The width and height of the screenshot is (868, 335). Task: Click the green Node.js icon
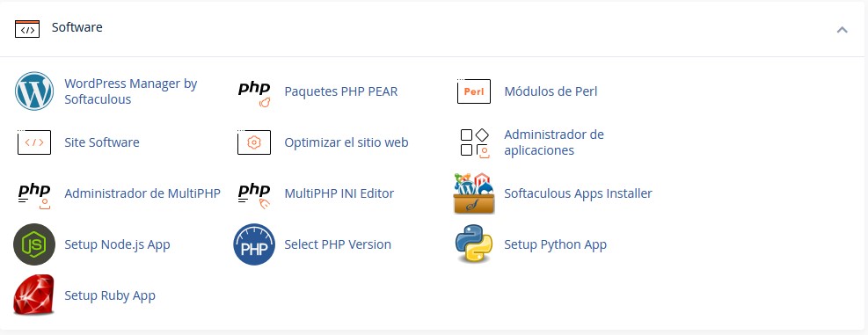click(34, 244)
